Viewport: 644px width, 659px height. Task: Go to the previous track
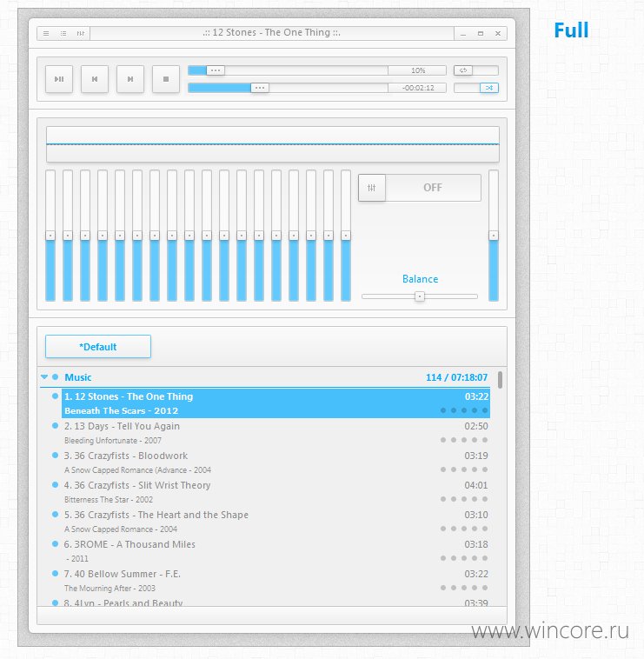(95, 79)
